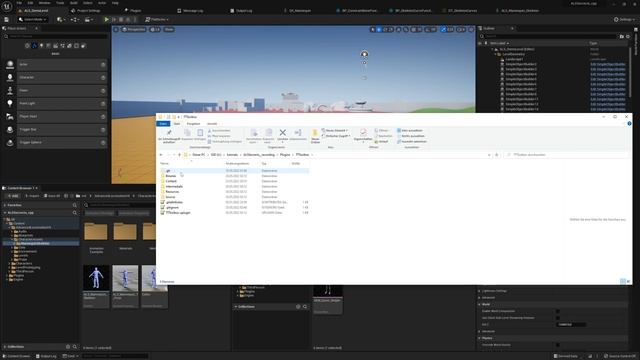Select the Shapes category icon in Place Actors
This screenshot has height=360, width=640.
pyautogui.click(x=48, y=46)
